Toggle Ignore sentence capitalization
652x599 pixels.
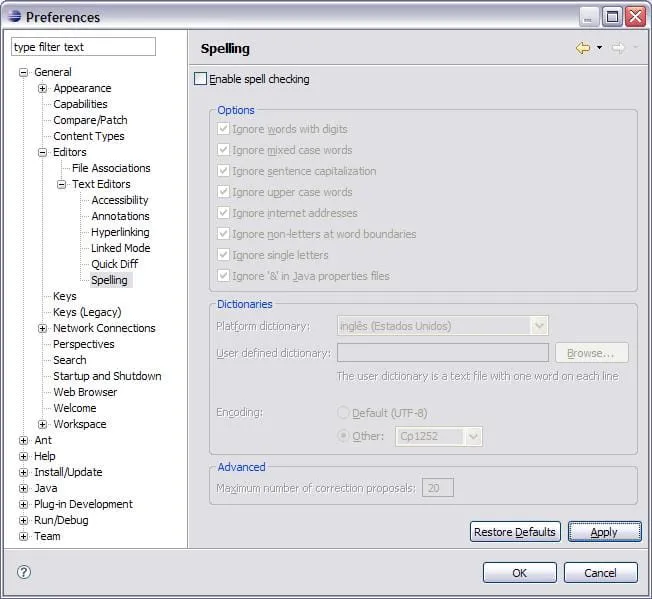click(x=223, y=170)
